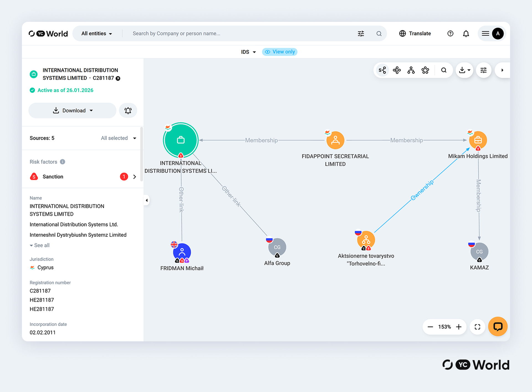Click the alert bell beside Download

[128, 111]
